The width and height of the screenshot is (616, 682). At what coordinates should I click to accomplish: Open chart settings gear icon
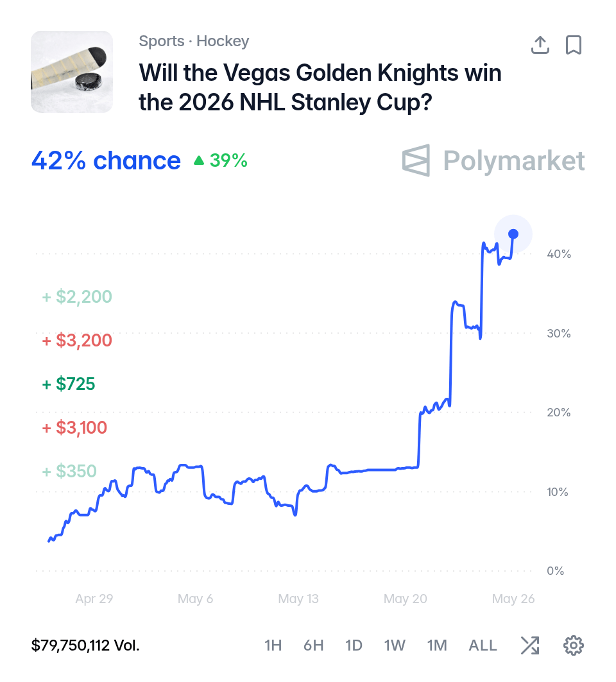pyautogui.click(x=574, y=645)
